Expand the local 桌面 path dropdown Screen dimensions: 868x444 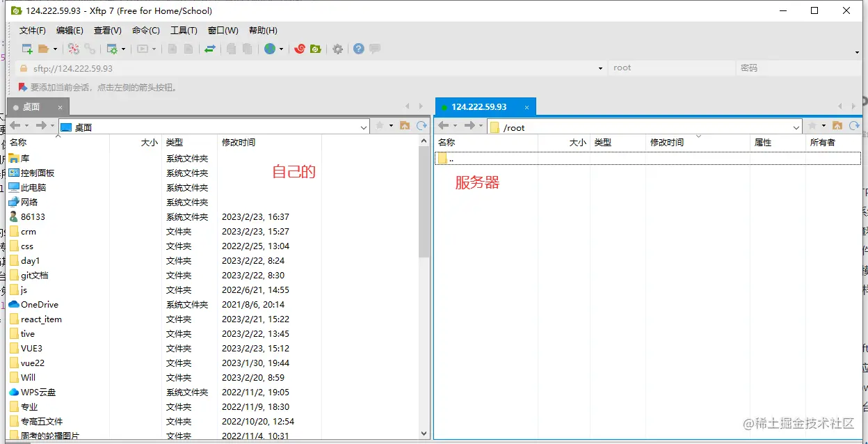(364, 127)
